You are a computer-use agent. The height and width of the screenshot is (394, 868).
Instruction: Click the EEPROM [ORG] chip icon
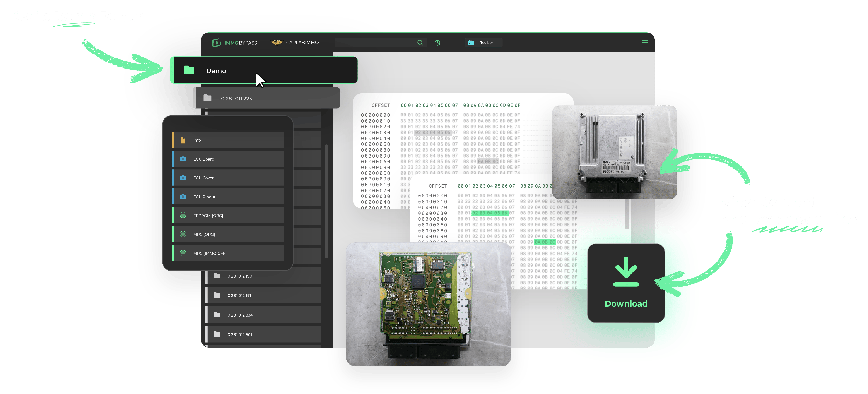tap(183, 215)
